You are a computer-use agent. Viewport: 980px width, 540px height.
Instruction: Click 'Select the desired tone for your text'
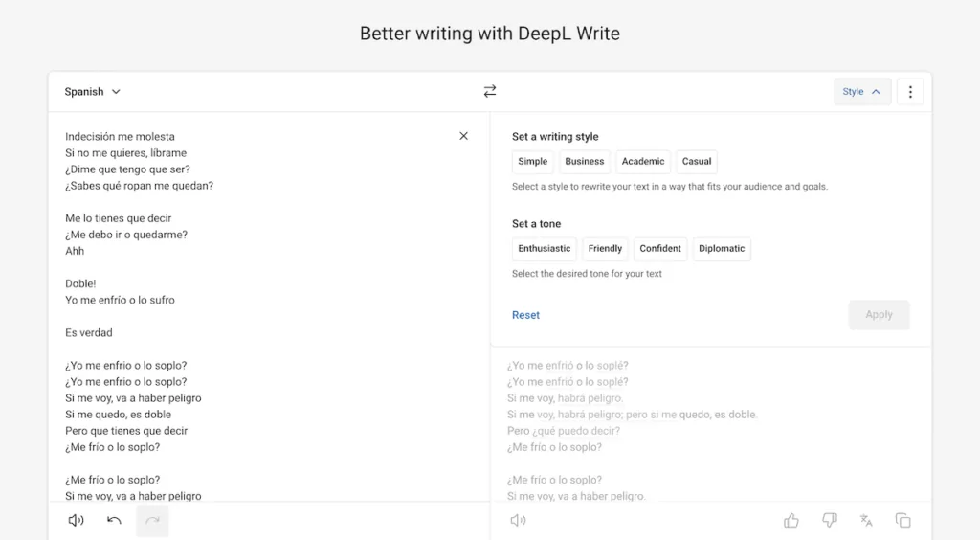coord(587,274)
